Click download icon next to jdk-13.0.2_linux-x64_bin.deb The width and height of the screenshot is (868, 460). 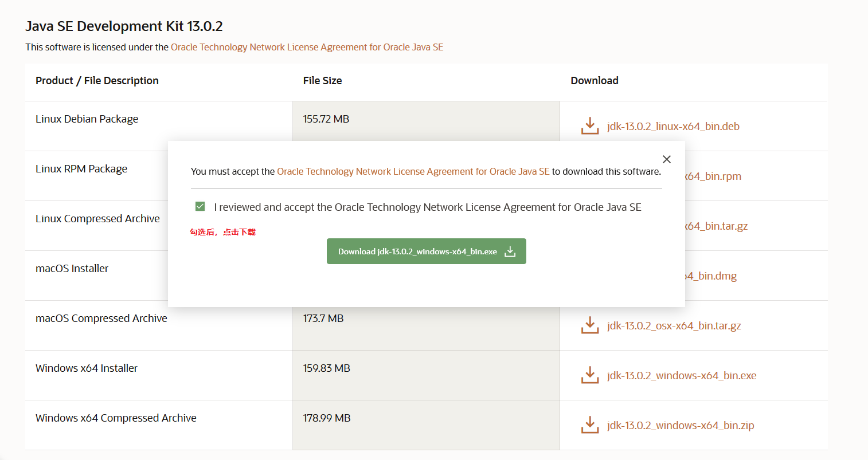[x=590, y=126]
